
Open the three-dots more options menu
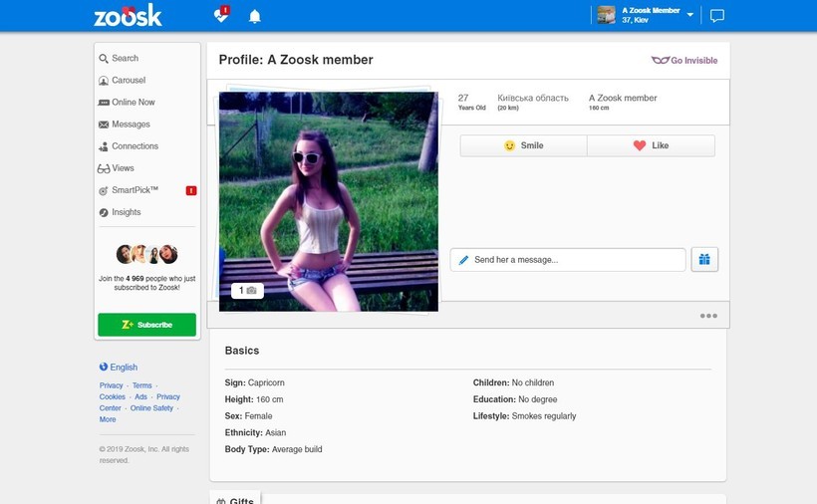click(708, 316)
